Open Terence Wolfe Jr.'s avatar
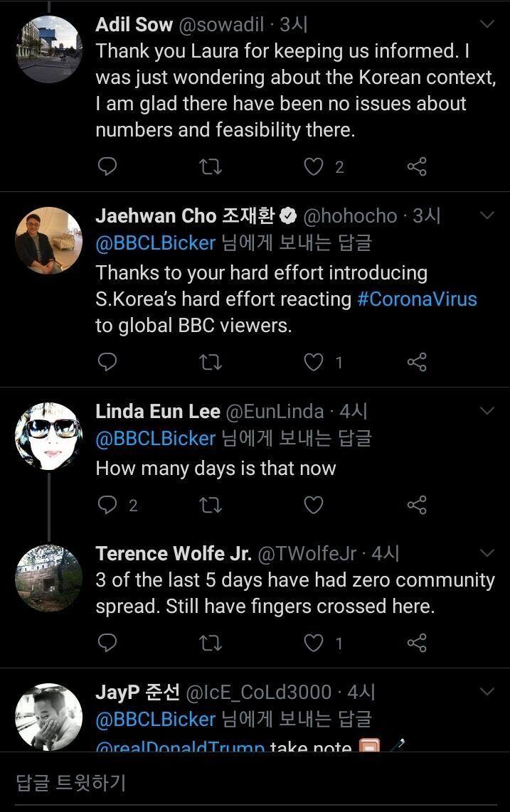The height and width of the screenshot is (812, 510). point(49,578)
